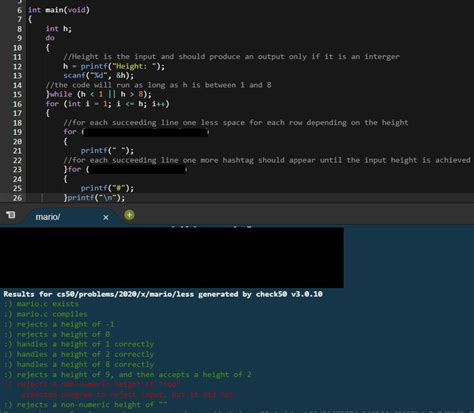The width and height of the screenshot is (474, 413).
Task: Click line number 26 in the gutter
Action: [x=17, y=198]
